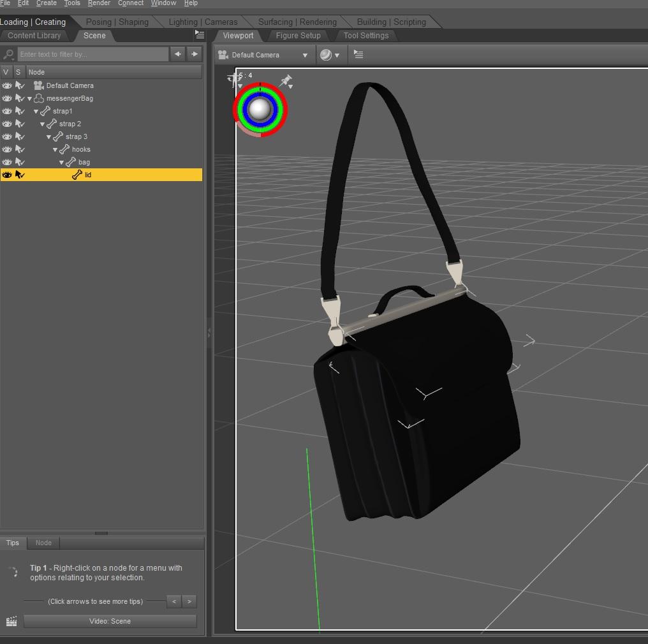This screenshot has height=644, width=648.
Task: Click the draw style sphere icon
Action: (x=326, y=55)
